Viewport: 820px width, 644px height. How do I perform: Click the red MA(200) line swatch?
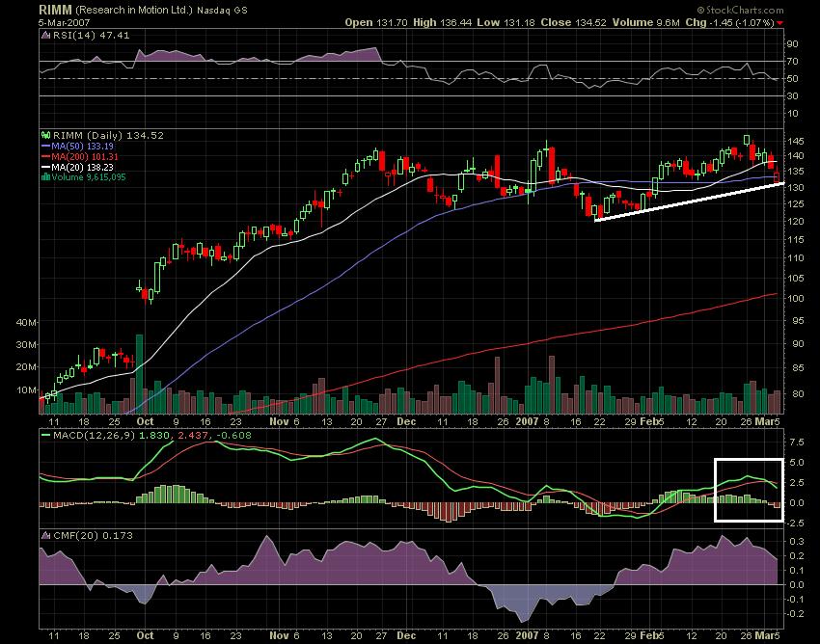46,157
